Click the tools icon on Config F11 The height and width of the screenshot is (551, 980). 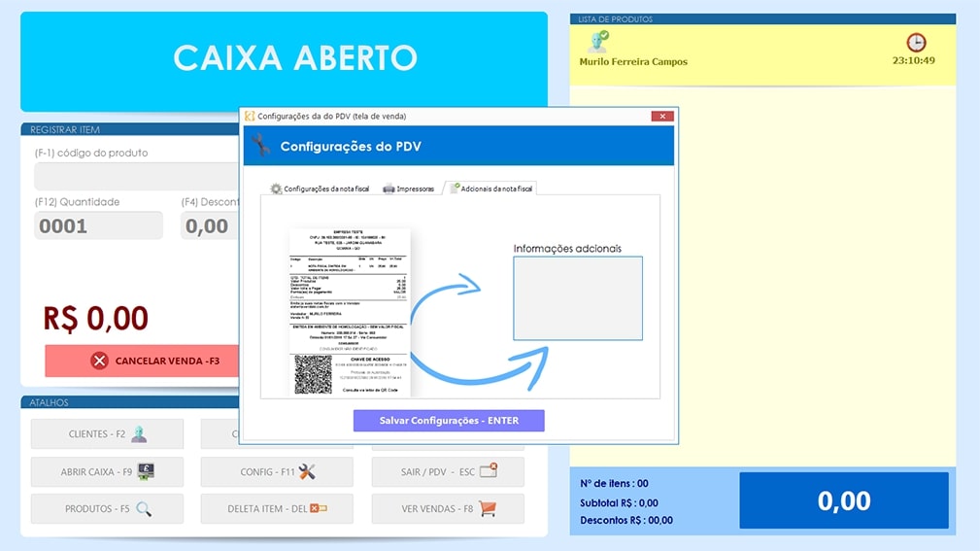(x=307, y=471)
